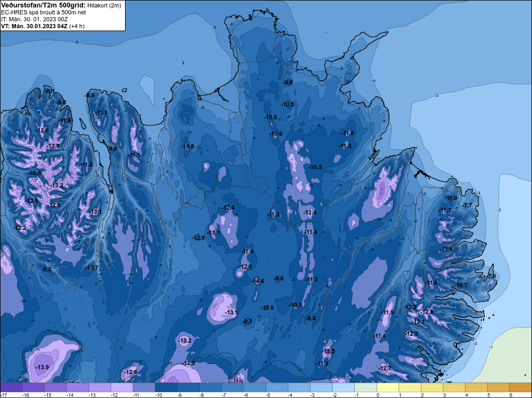This screenshot has width=532, height=398.
Task: Select the legend swatch between -3 and -2
Action: coord(321,387)
